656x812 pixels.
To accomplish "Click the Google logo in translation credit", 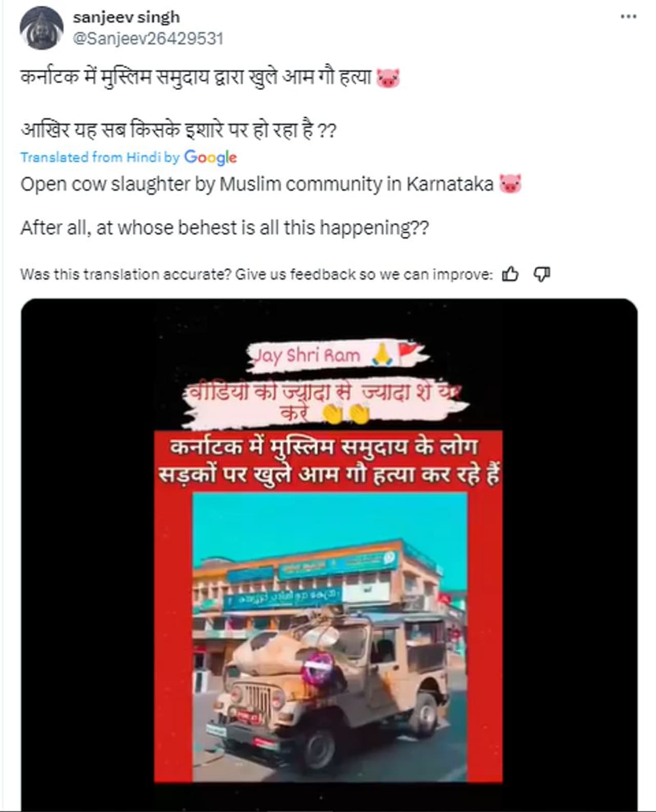I will (211, 157).
